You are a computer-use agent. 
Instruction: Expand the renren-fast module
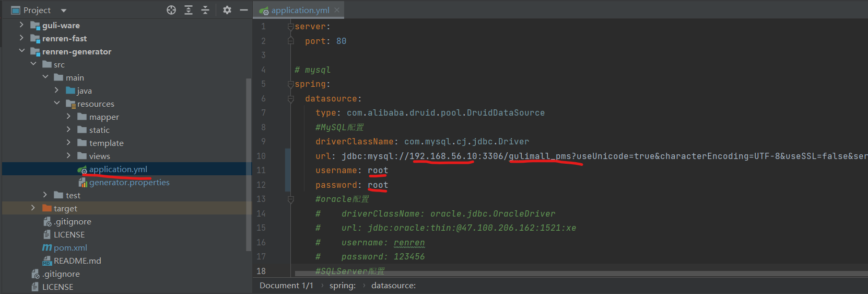pyautogui.click(x=21, y=38)
